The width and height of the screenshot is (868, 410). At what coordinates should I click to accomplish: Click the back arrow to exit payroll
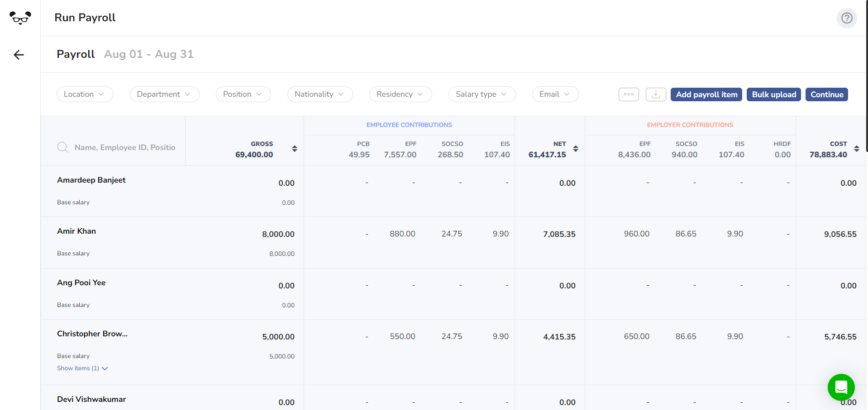pyautogui.click(x=18, y=55)
